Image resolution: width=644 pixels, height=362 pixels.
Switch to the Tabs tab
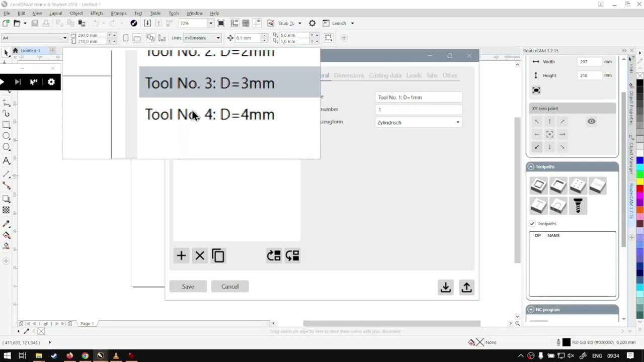point(432,75)
